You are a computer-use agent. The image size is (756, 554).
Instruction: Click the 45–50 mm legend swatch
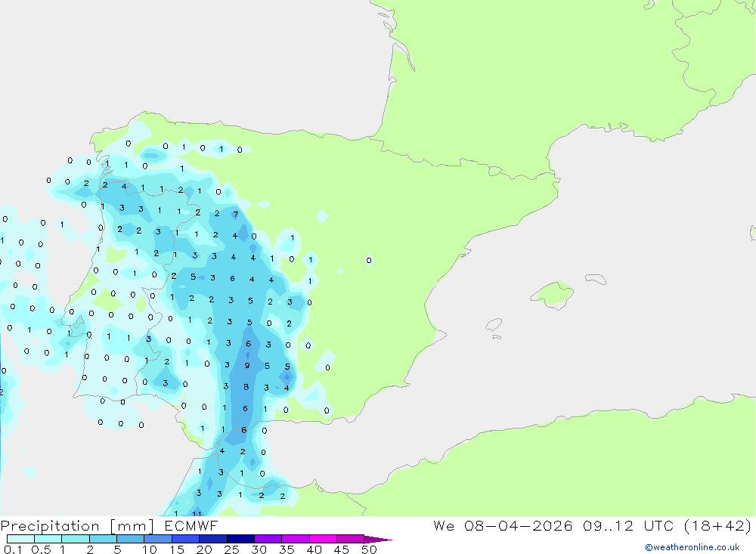click(x=351, y=539)
